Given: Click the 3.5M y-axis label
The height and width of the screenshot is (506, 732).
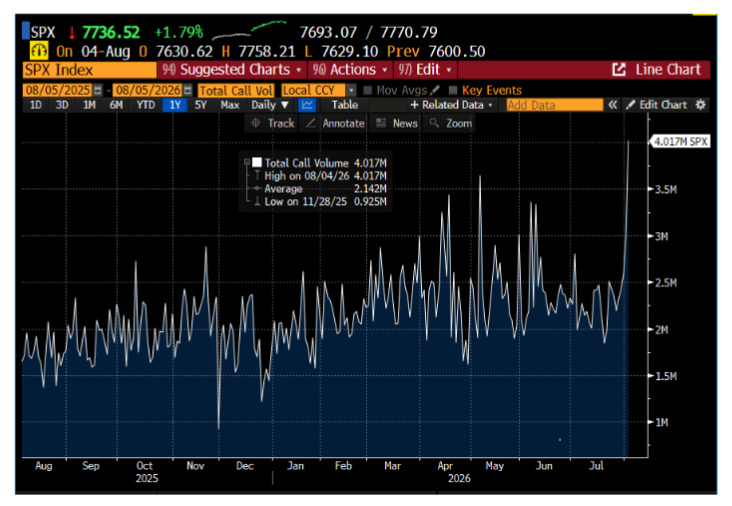Looking at the screenshot, I should pyautogui.click(x=666, y=190).
